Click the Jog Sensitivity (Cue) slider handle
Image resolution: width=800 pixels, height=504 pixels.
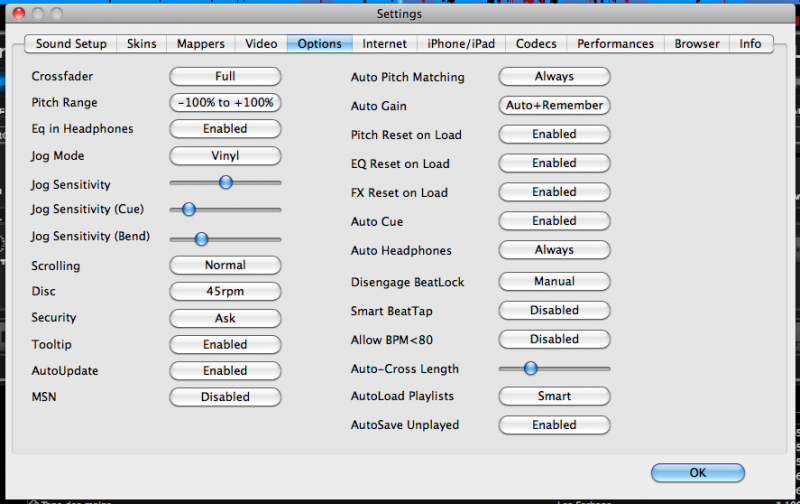[x=188, y=209]
